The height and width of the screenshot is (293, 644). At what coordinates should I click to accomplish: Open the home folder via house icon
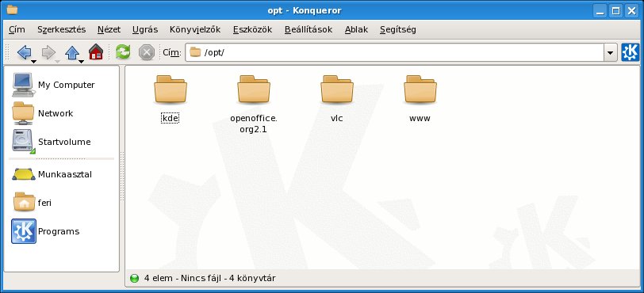96,52
